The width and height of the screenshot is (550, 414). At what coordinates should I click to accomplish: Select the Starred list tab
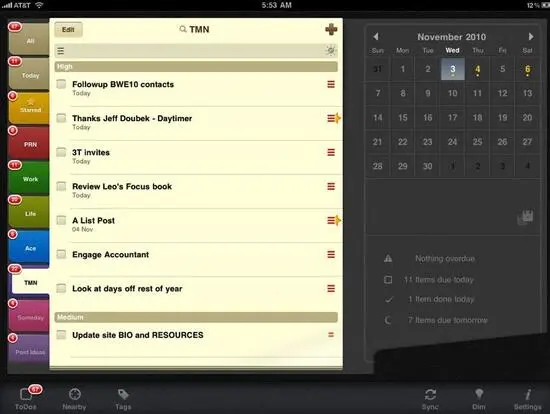[x=29, y=109]
